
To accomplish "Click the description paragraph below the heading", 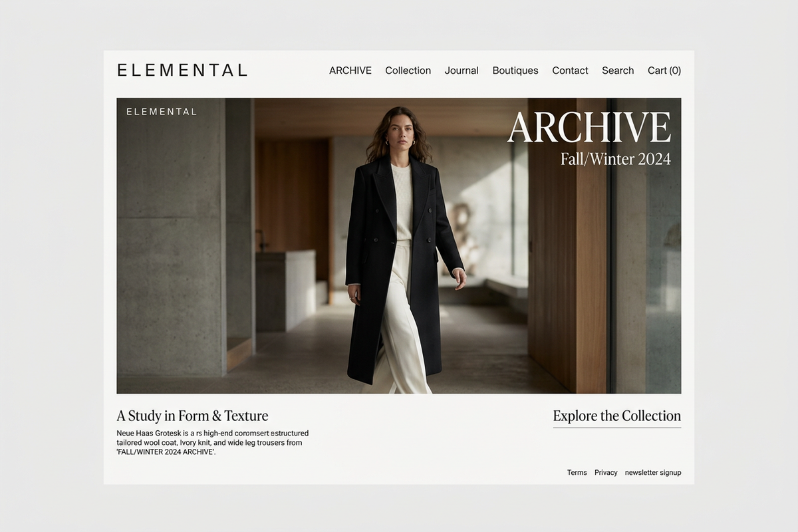I will [211, 442].
